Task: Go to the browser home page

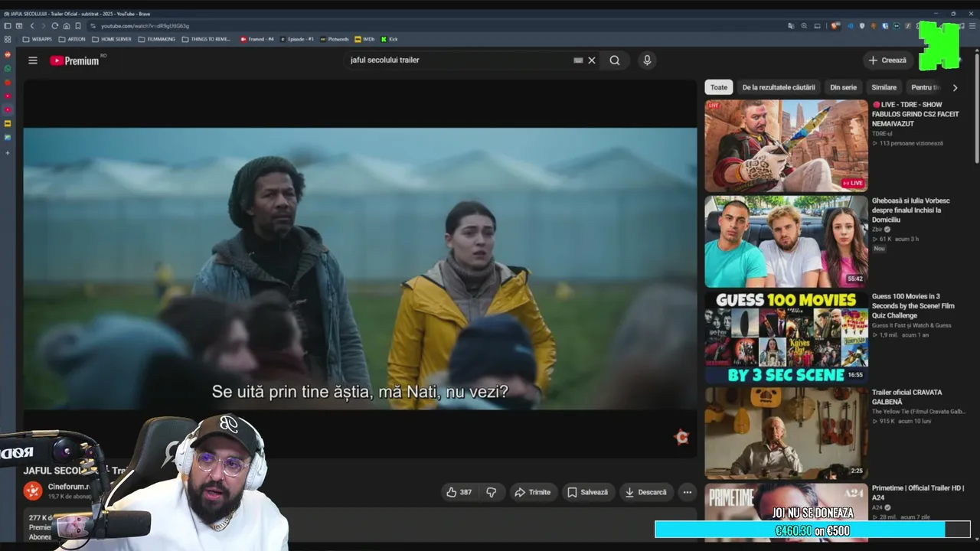Action: click(x=67, y=26)
